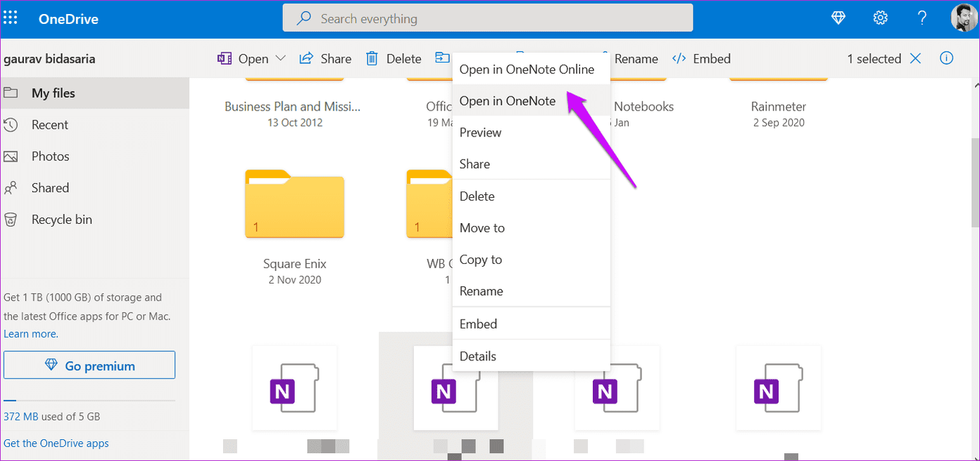The width and height of the screenshot is (980, 461).
Task: Choose Embed in context menu
Action: coord(531,324)
